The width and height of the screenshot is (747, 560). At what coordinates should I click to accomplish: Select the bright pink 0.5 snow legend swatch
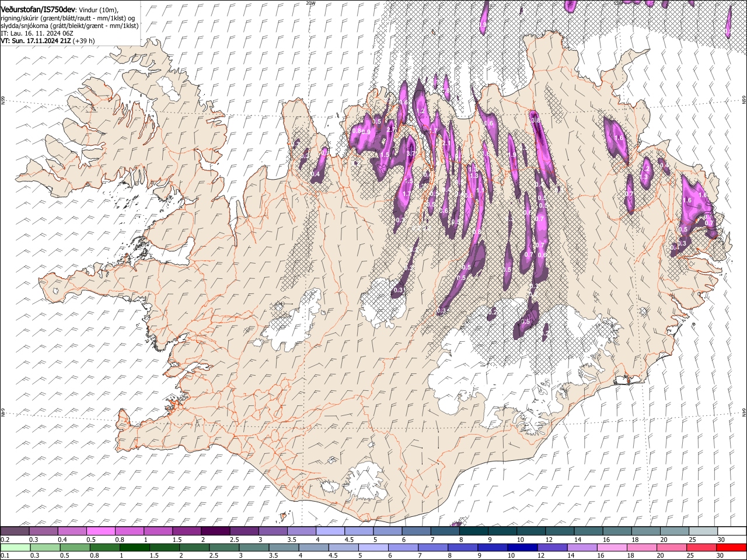pos(100,531)
